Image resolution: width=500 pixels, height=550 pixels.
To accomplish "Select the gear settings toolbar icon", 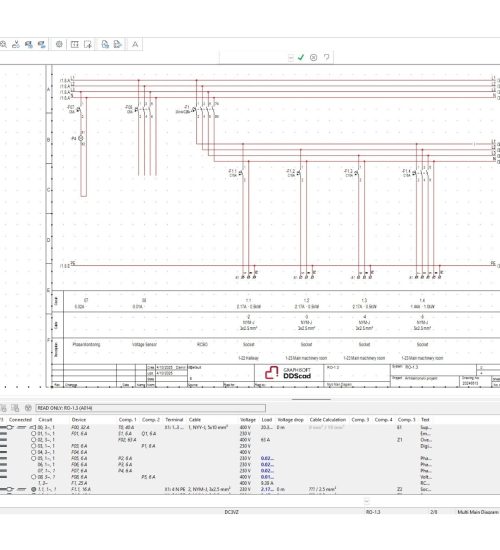I will coord(59,45).
